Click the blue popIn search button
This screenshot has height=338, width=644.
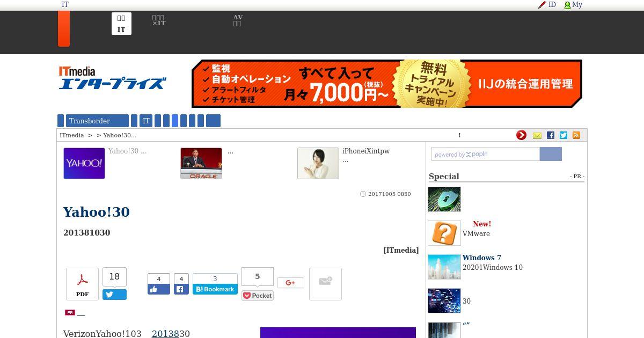click(551, 155)
